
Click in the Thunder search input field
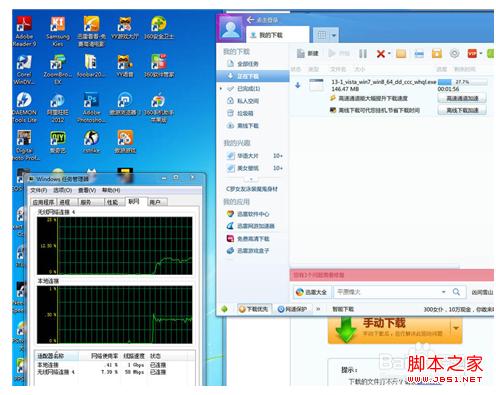coord(388,292)
